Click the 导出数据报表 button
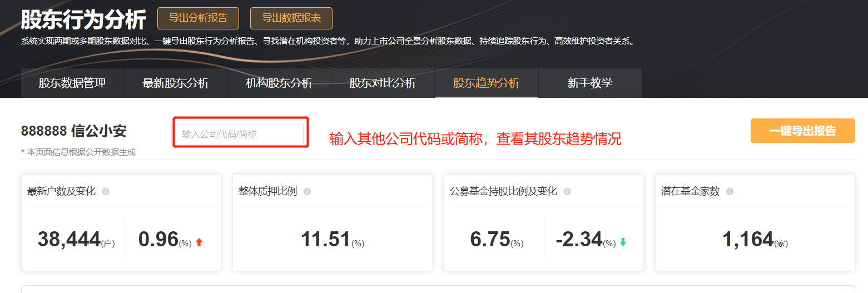 pyautogui.click(x=291, y=18)
